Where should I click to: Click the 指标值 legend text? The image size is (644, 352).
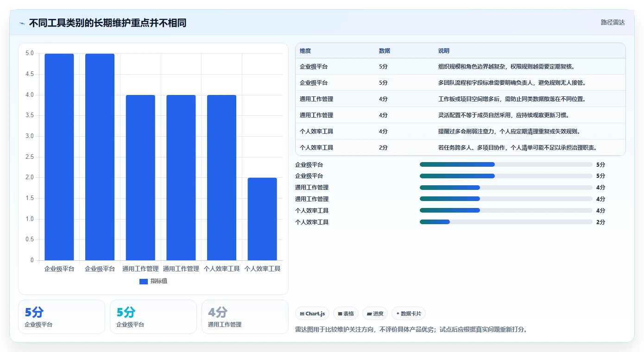click(159, 282)
